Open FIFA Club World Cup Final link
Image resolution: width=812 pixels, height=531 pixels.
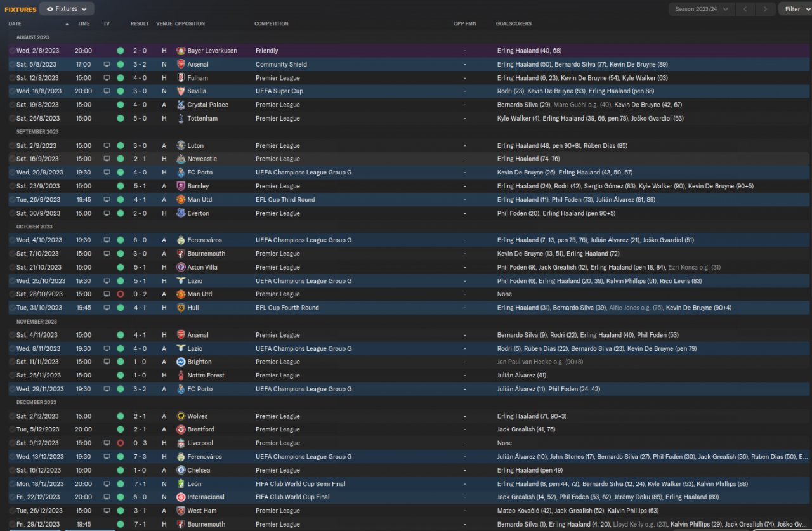[292, 497]
